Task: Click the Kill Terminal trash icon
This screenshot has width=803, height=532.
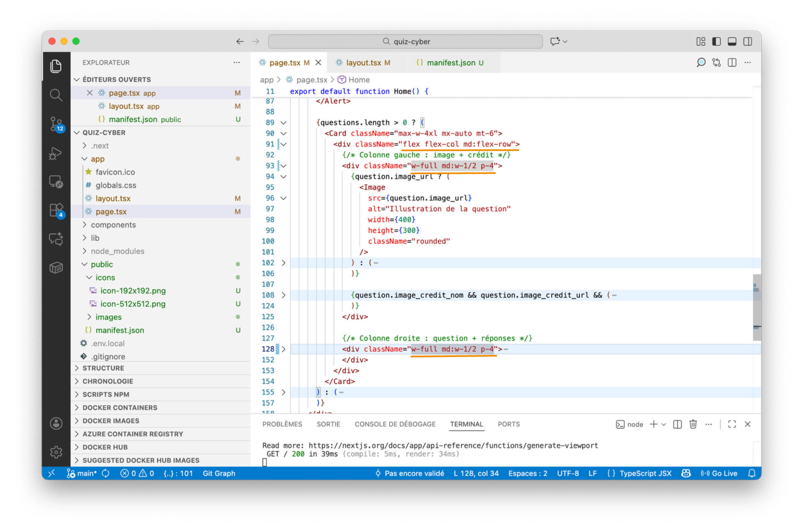Action: coord(693,424)
